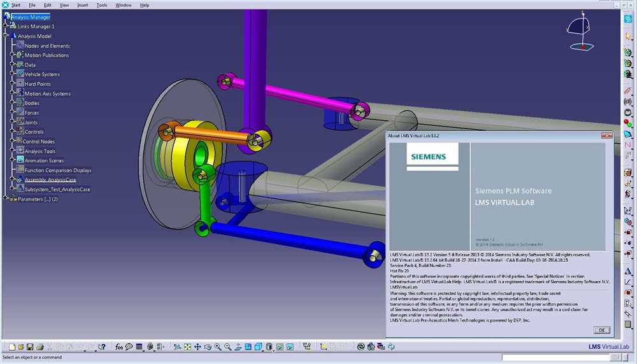Click the red and green spheres icon

tap(628, 123)
